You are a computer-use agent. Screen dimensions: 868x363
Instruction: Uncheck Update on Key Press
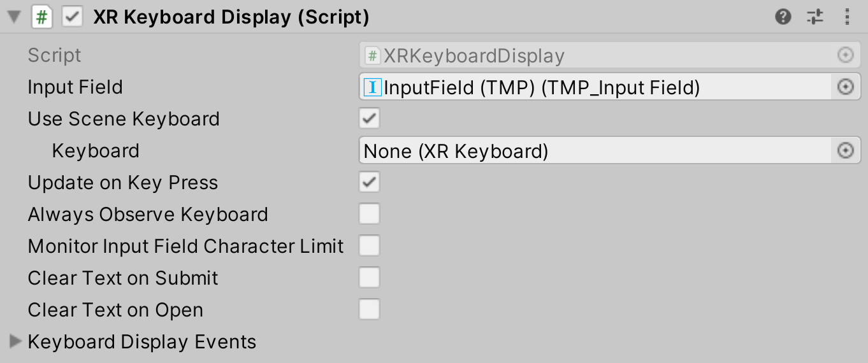(x=370, y=182)
